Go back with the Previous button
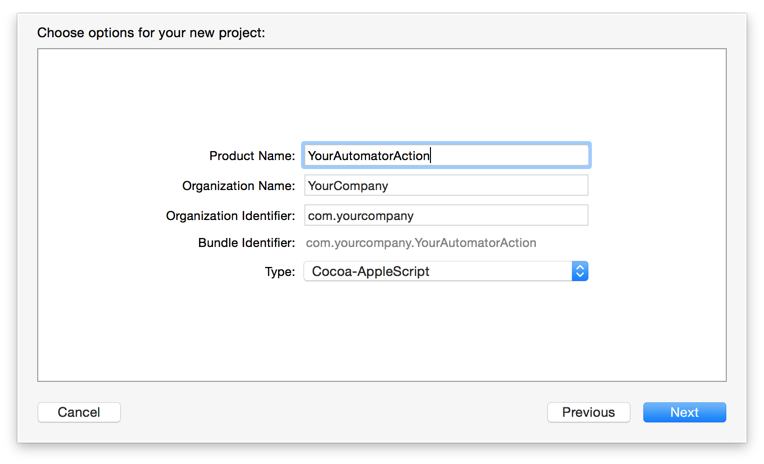 coord(589,412)
